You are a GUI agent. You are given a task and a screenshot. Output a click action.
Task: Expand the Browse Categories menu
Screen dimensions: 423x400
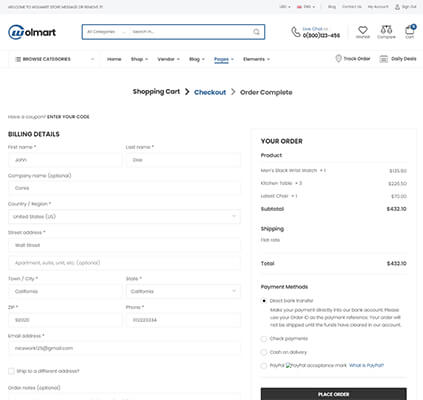pos(54,59)
